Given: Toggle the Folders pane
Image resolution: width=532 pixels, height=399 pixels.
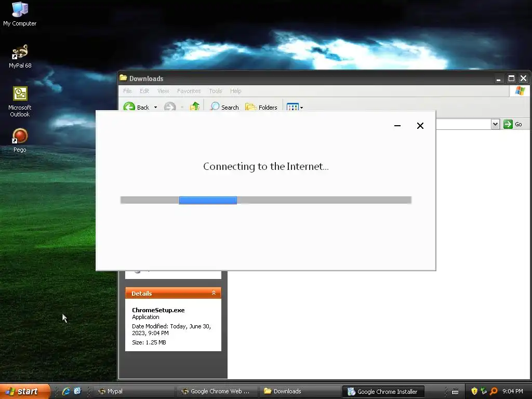Looking at the screenshot, I should (x=261, y=107).
